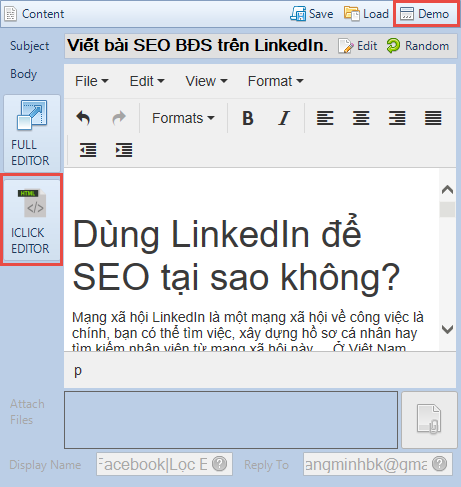Click the Load button
Viewport: 461px width, 487px height.
tap(366, 14)
